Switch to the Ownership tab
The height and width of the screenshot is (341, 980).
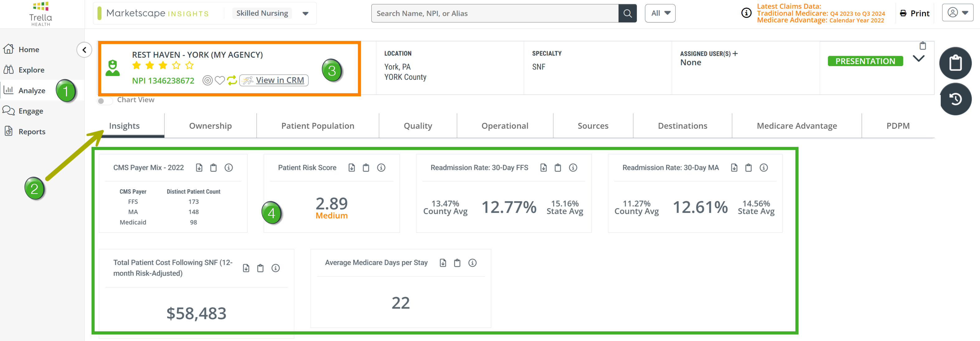pos(210,126)
